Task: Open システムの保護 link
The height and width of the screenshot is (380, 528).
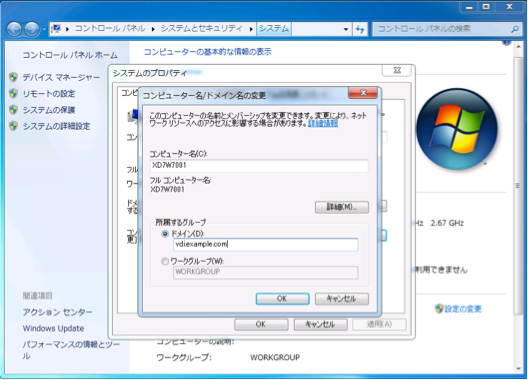Action: (x=48, y=110)
